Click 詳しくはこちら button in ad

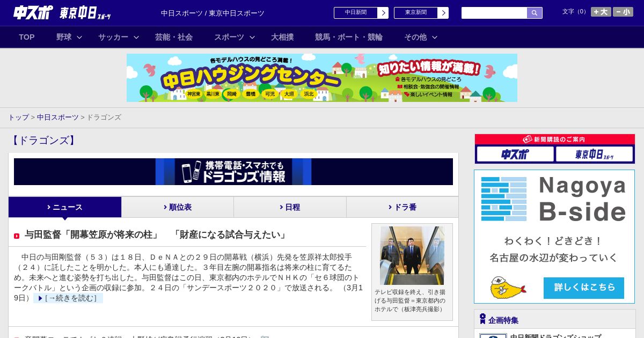click(584, 288)
